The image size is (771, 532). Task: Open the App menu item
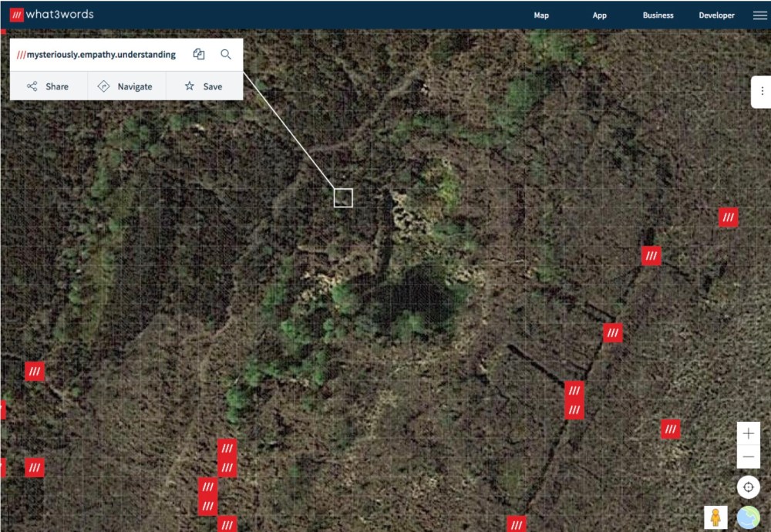599,15
